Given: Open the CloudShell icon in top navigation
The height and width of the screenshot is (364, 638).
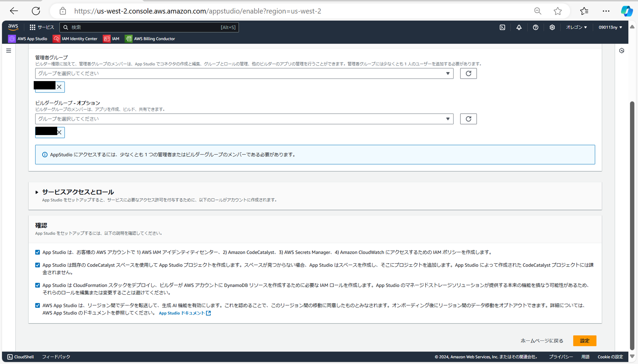Looking at the screenshot, I should [x=502, y=27].
